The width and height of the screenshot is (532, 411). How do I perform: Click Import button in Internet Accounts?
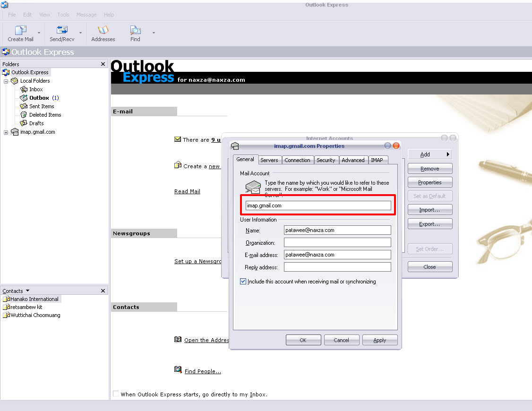tap(430, 210)
